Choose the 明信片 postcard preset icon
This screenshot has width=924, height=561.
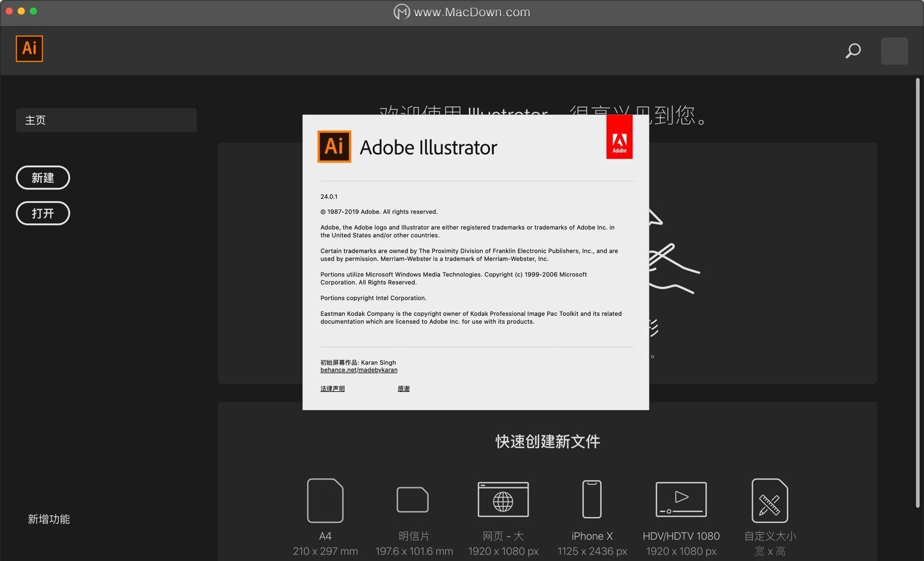(413, 500)
